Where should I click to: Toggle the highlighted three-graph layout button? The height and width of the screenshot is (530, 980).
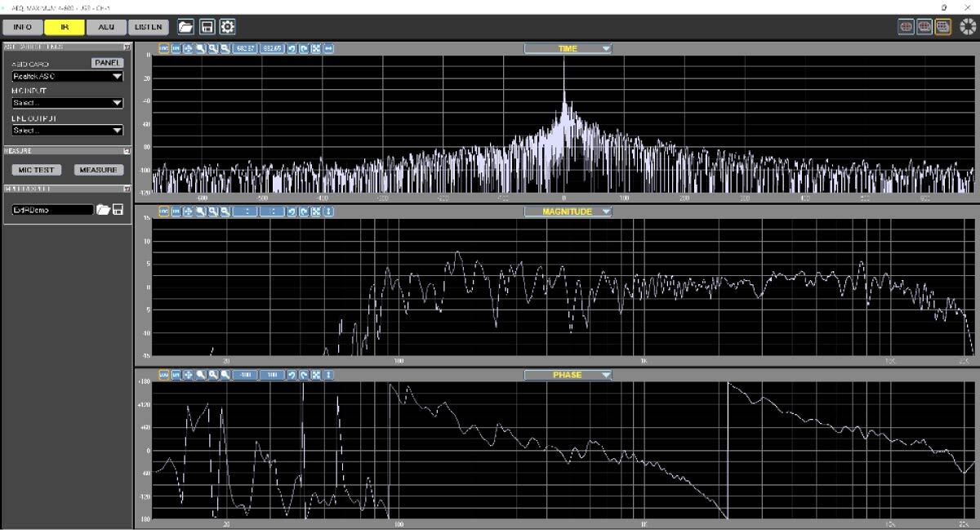coord(942,27)
